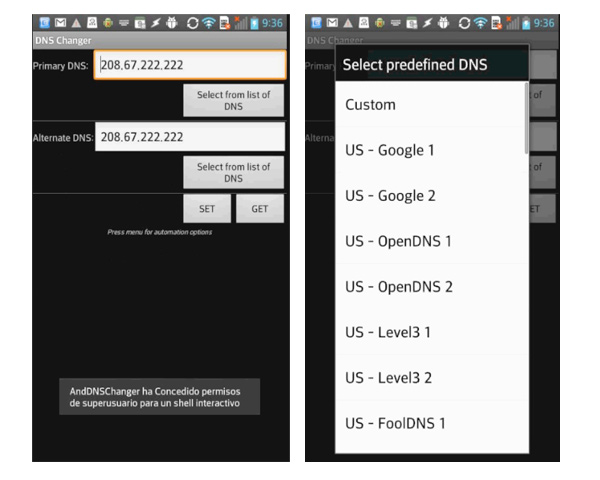Image resolution: width=600 pixels, height=480 pixels.
Task: Tap the GET button
Action: 260,209
